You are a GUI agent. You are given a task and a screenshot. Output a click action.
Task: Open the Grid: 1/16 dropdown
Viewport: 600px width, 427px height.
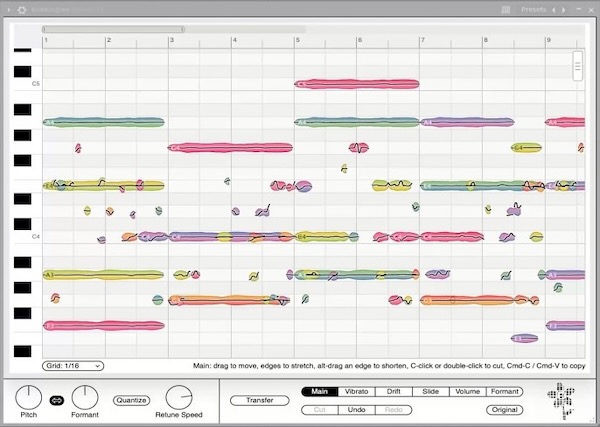click(73, 366)
